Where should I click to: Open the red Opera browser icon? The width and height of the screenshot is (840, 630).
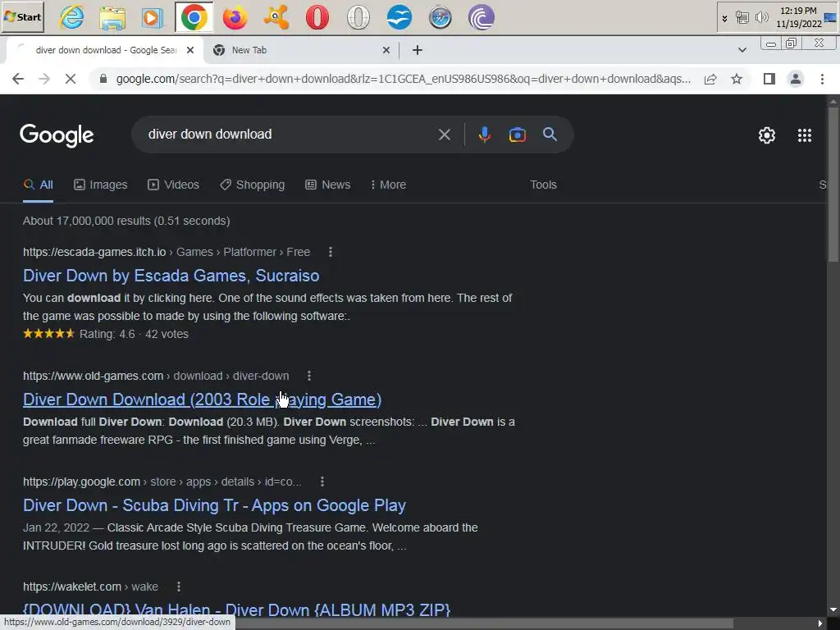pos(317,17)
